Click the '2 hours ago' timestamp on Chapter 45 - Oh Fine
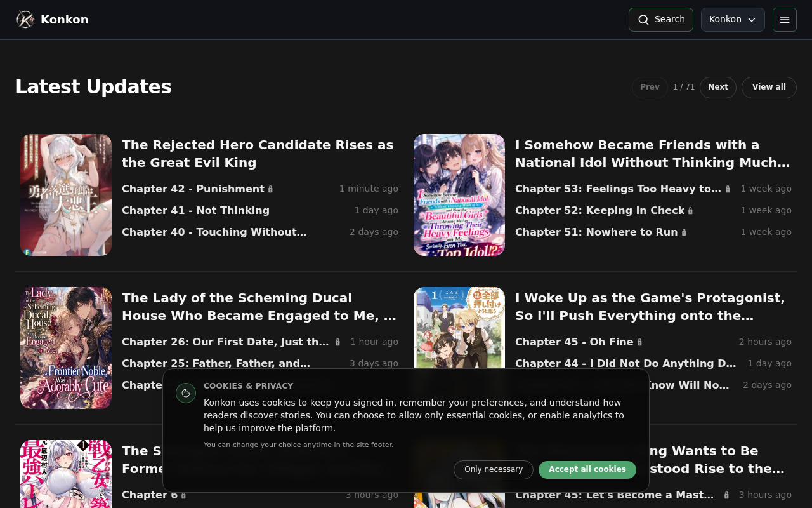The width and height of the screenshot is (812, 508). pos(765,342)
